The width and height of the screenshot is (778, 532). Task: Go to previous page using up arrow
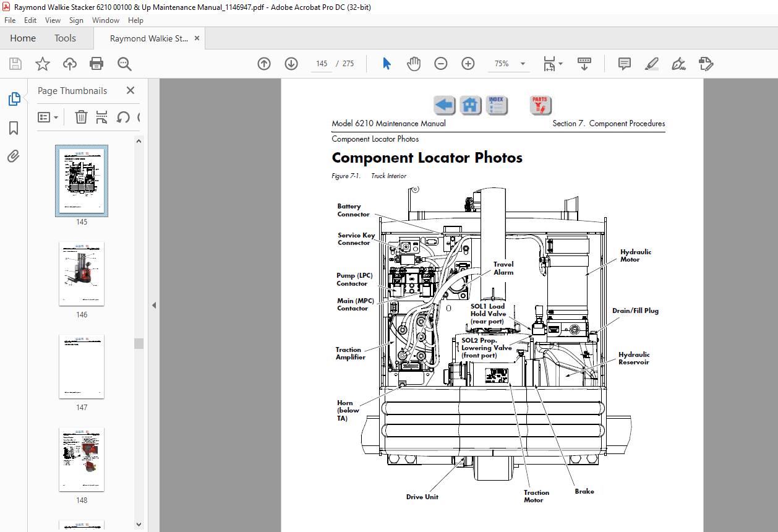(264, 64)
